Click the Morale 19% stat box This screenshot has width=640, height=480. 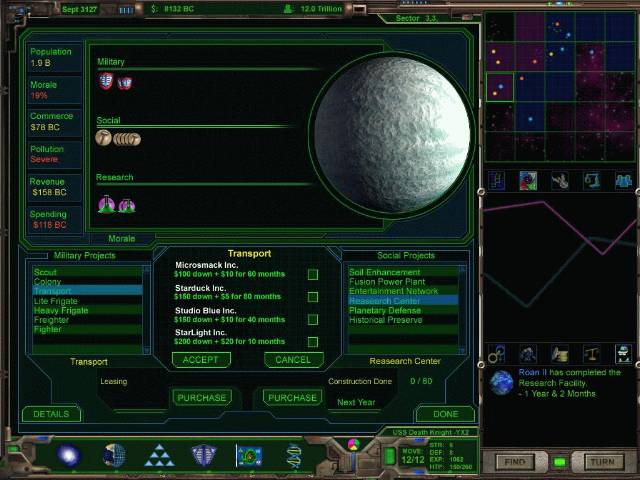tap(55, 90)
